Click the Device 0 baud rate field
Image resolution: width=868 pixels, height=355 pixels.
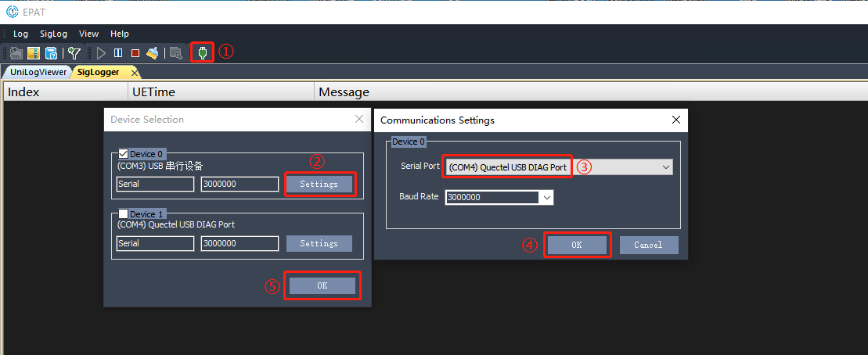240,184
